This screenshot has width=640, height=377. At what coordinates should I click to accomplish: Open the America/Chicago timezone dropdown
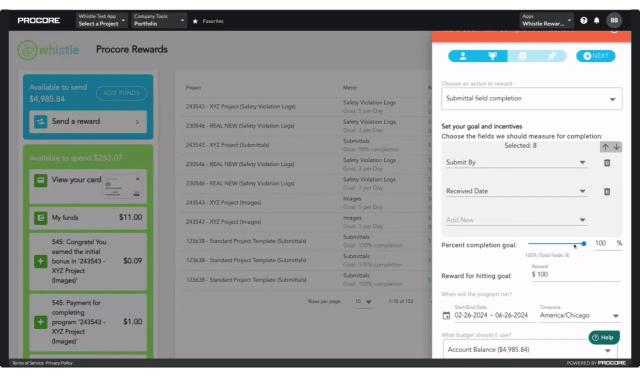point(579,315)
